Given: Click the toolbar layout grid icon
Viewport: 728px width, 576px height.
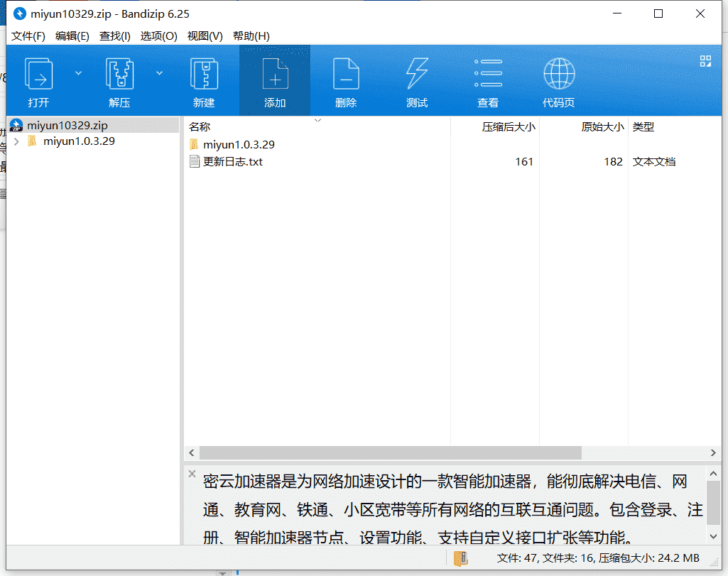Looking at the screenshot, I should pyautogui.click(x=705, y=61).
